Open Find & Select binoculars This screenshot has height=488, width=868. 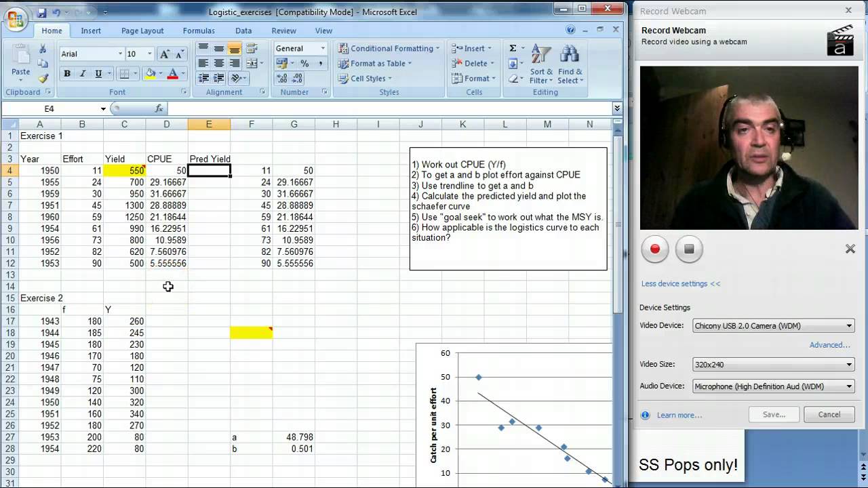(x=570, y=64)
